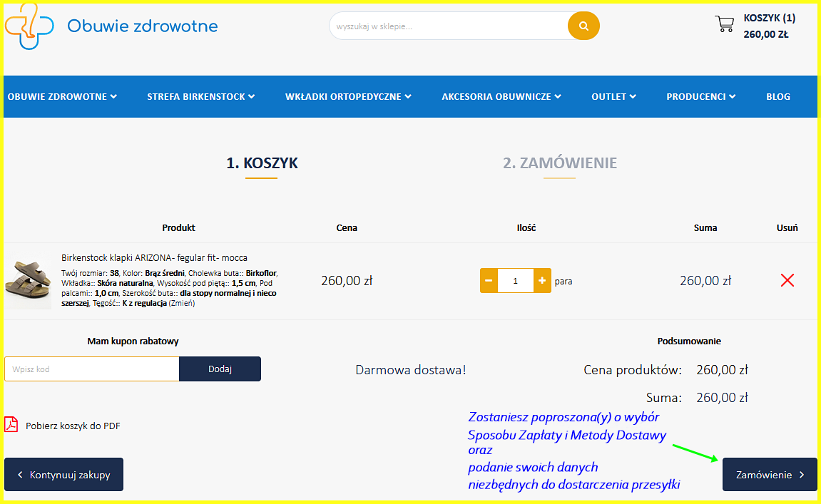Expand the Wkładki Ortopedyczne menu
The image size is (821, 504).
point(348,96)
